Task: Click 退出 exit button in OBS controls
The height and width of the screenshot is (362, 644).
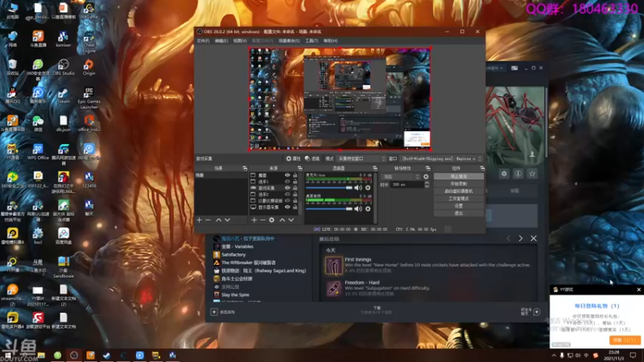Action: click(458, 213)
